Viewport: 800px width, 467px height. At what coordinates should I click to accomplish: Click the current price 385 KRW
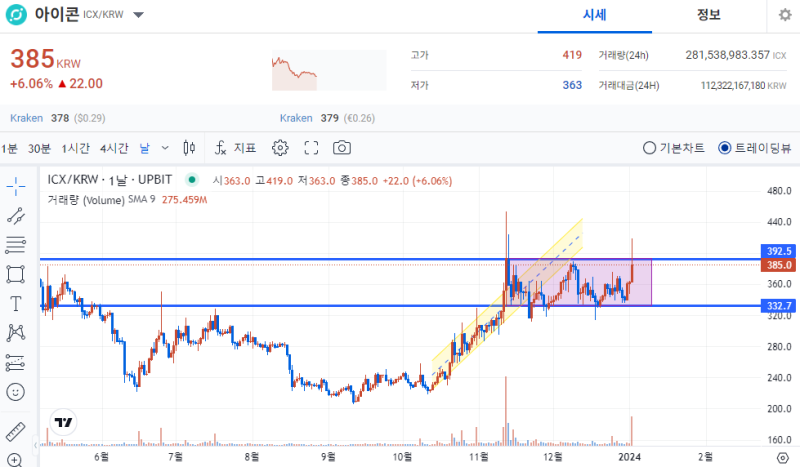point(45,59)
